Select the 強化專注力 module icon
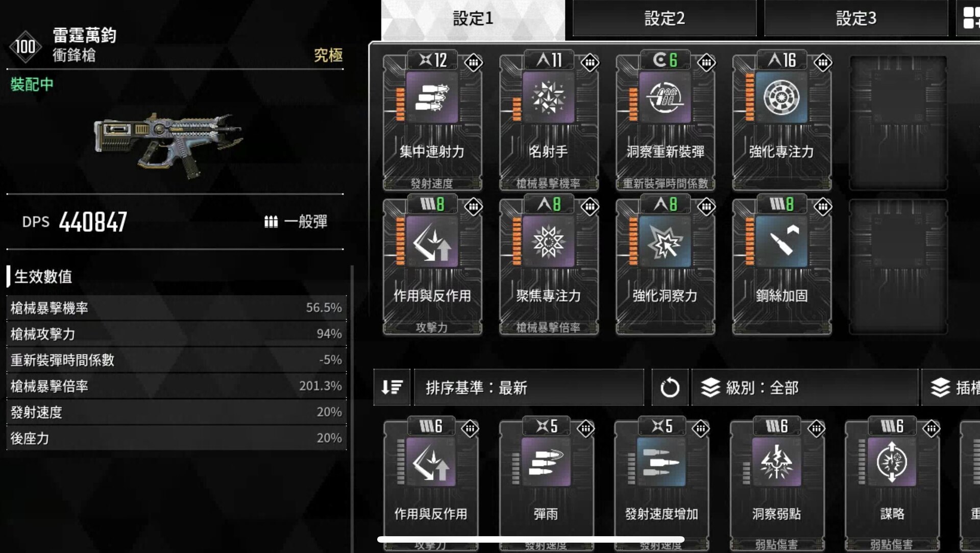Screen dimensions: 980x553 coord(781,98)
